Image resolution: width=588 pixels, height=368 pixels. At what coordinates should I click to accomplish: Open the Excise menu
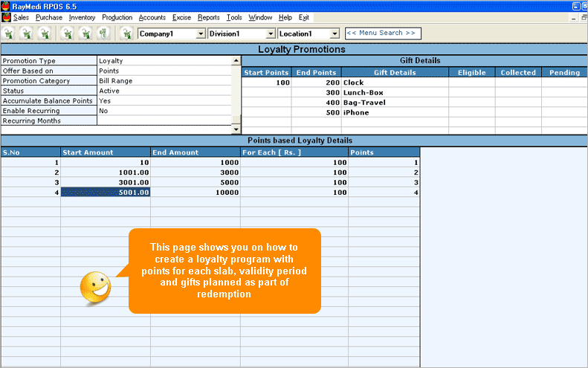[182, 17]
